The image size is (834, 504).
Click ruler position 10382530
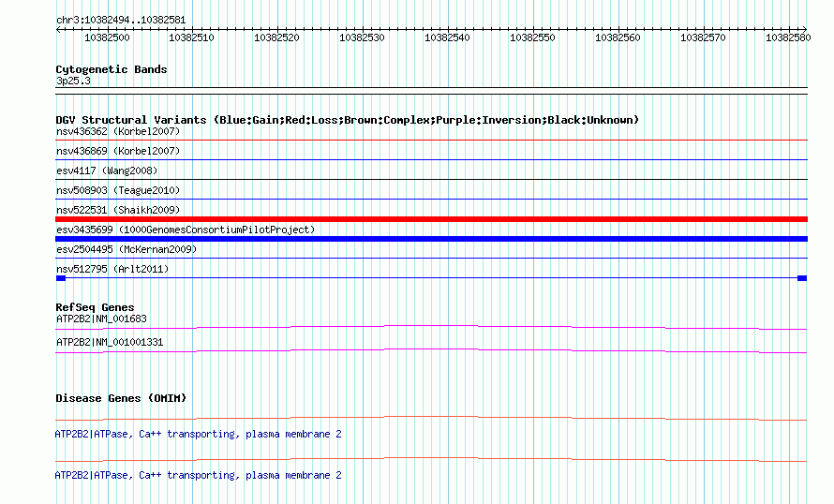(x=362, y=37)
